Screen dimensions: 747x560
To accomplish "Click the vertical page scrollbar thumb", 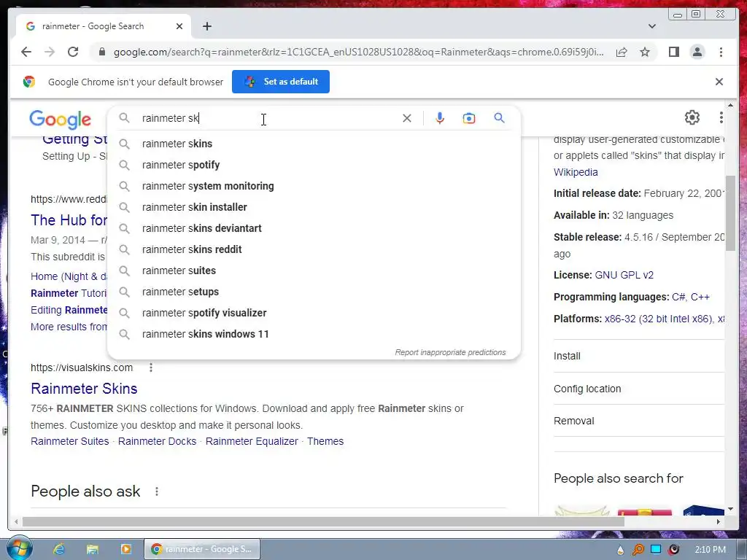I will (730, 213).
